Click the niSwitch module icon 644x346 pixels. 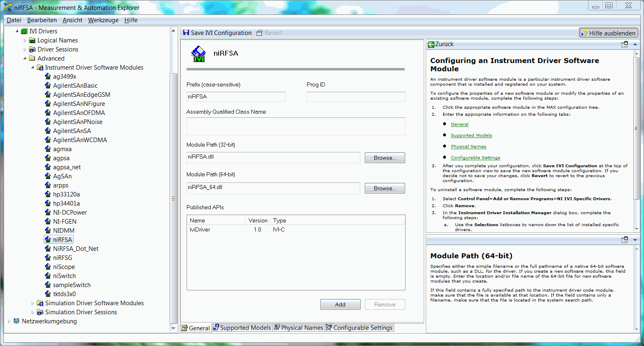[x=48, y=276]
